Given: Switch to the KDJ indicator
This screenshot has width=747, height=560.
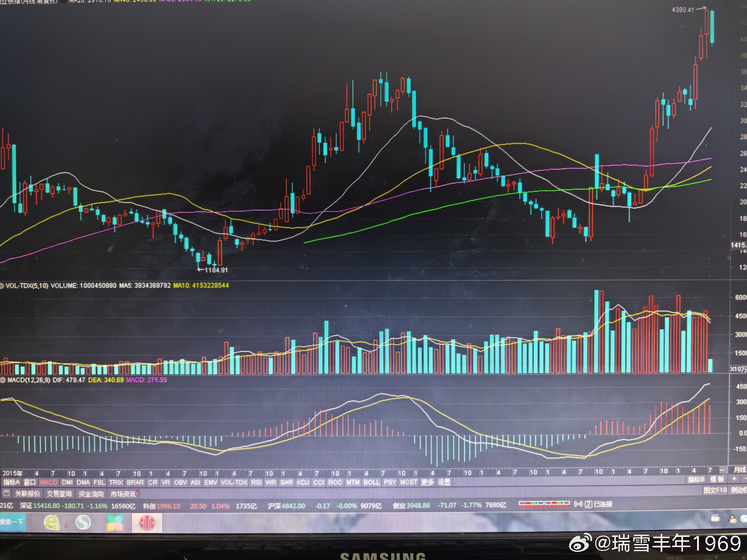Looking at the screenshot, I should pyautogui.click(x=303, y=482).
